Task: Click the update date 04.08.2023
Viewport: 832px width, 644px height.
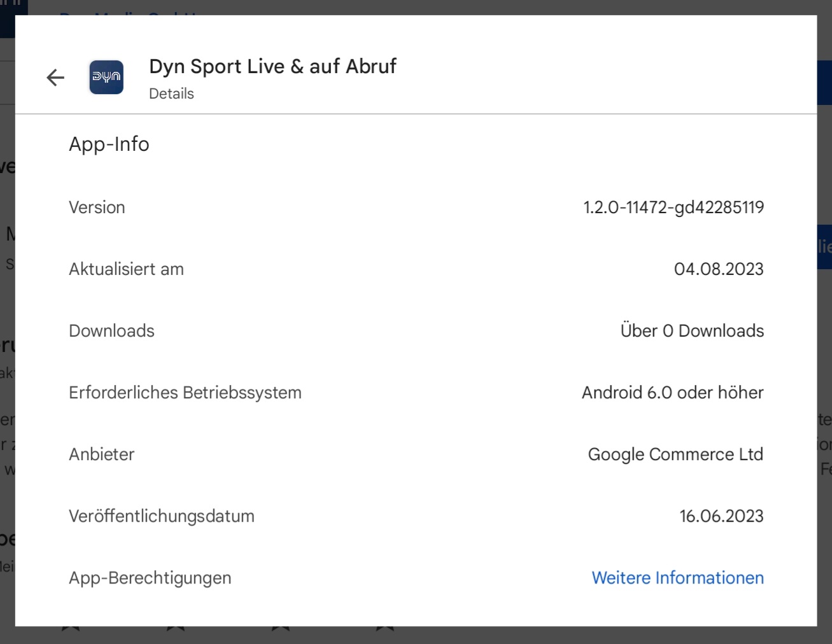Action: [718, 269]
